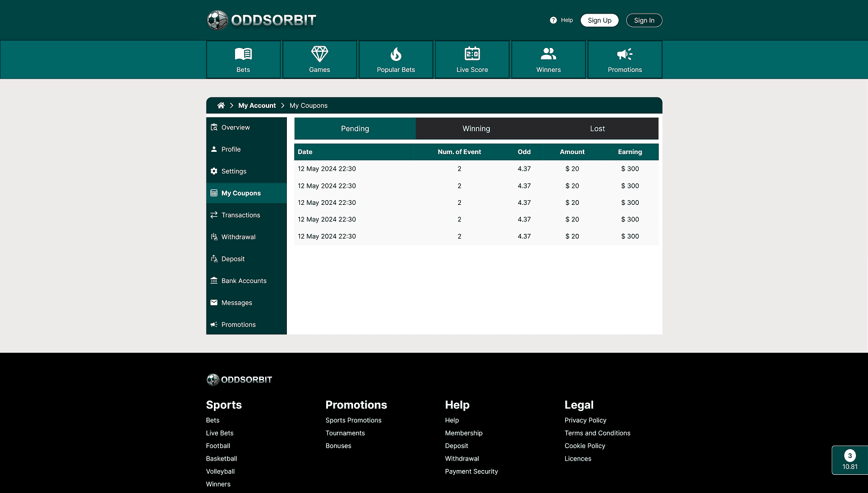Switch to the Pending tab

coord(355,128)
